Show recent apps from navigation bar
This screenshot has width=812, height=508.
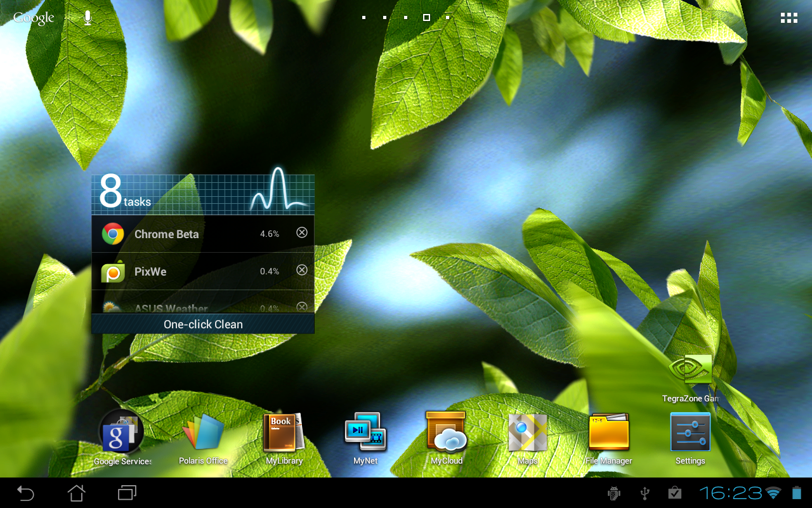(127, 493)
